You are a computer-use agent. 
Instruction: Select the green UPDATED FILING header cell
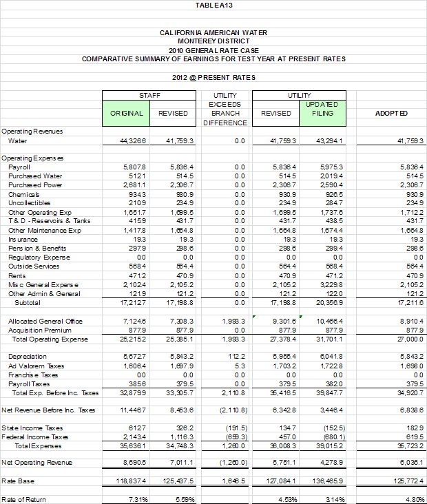pos(322,109)
